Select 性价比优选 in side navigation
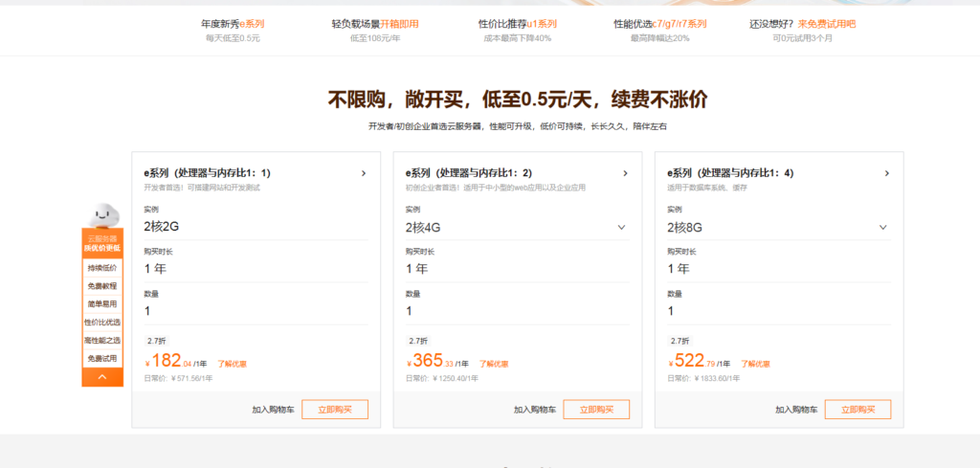Screen dimensions: 980x468 (102, 323)
